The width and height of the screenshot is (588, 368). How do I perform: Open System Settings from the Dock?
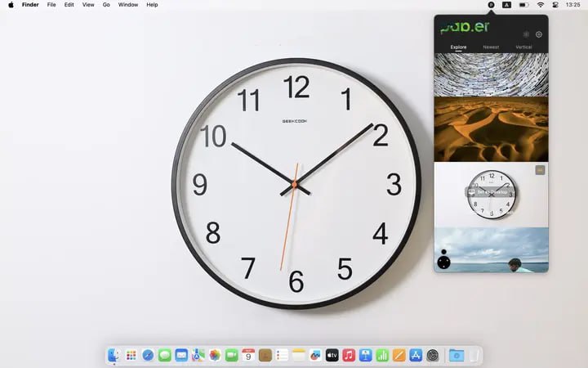432,355
